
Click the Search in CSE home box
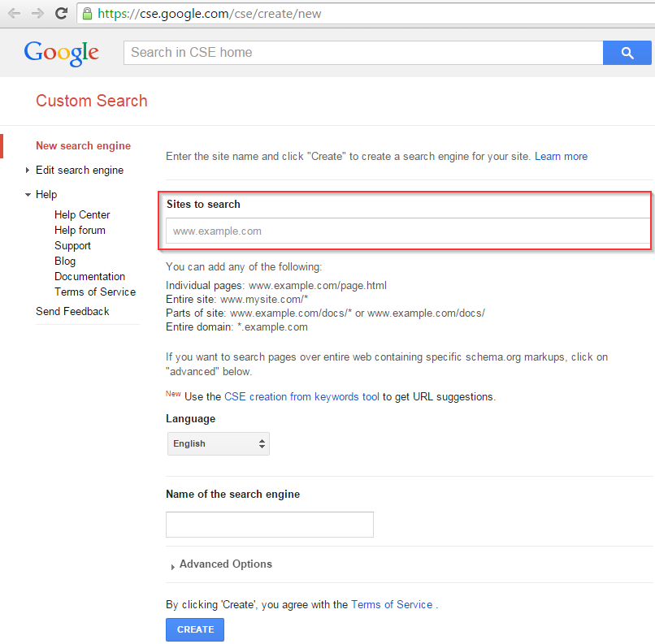[363, 53]
